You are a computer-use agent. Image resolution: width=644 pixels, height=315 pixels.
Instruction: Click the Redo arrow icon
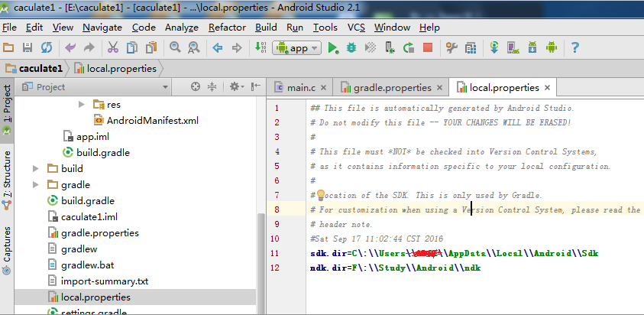(89, 47)
